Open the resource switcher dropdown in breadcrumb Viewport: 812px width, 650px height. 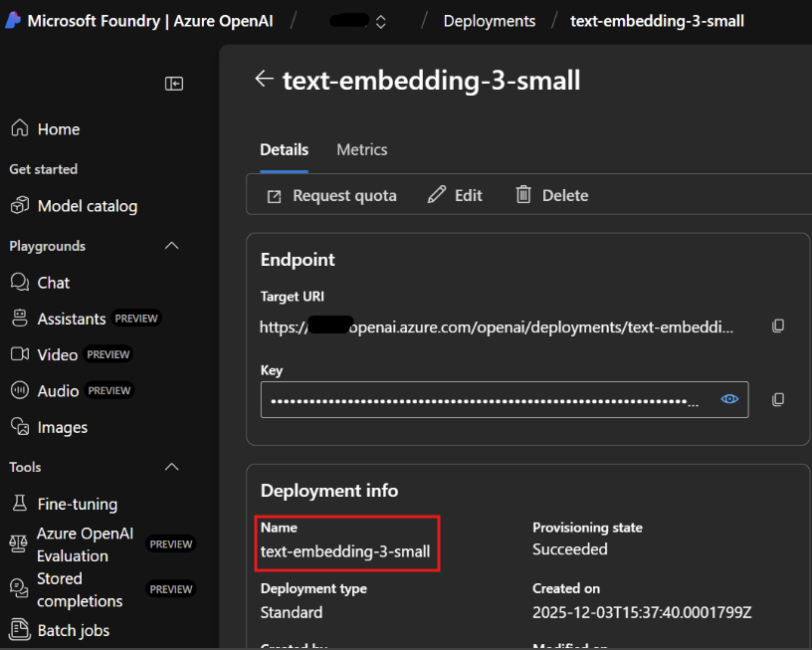pos(381,21)
